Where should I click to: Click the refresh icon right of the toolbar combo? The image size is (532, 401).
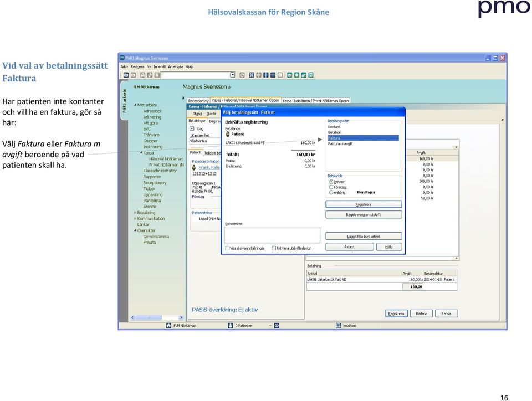(242, 75)
